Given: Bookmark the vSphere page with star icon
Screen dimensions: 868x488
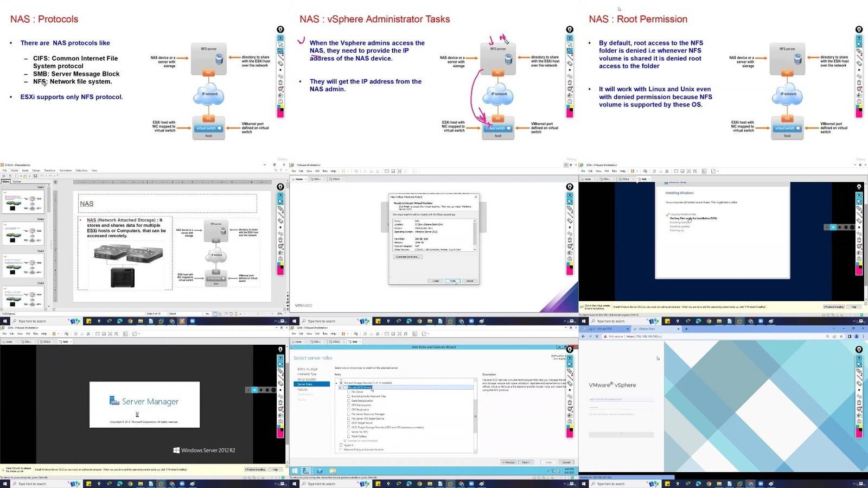Looking at the screenshot, I should 841,337.
